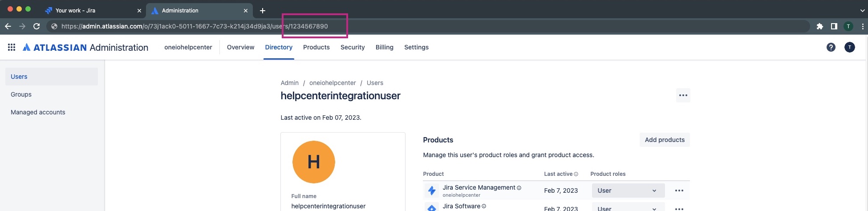The width and height of the screenshot is (868, 211).
Task: Click the address bar URL field
Action: point(427,26)
